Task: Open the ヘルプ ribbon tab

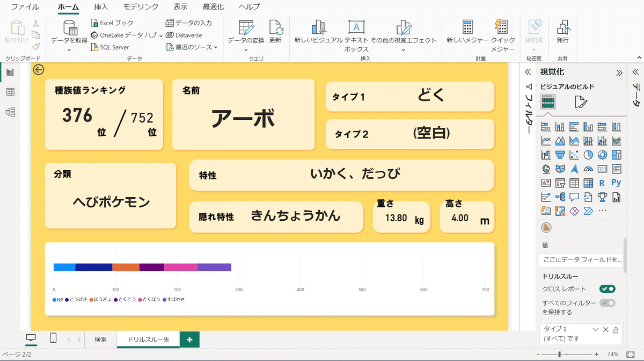Action: click(249, 7)
